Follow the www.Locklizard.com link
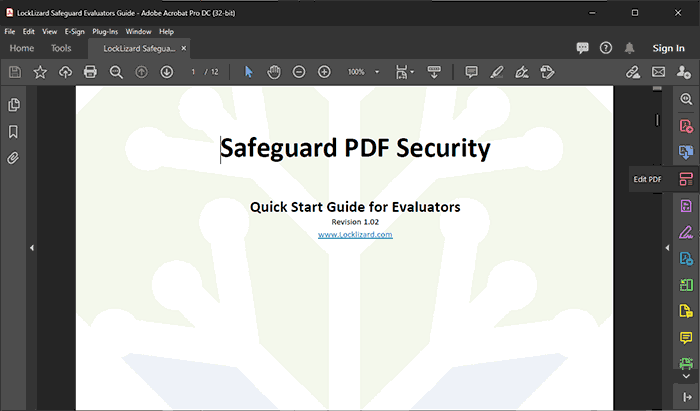The height and width of the screenshot is (411, 700). 355,235
